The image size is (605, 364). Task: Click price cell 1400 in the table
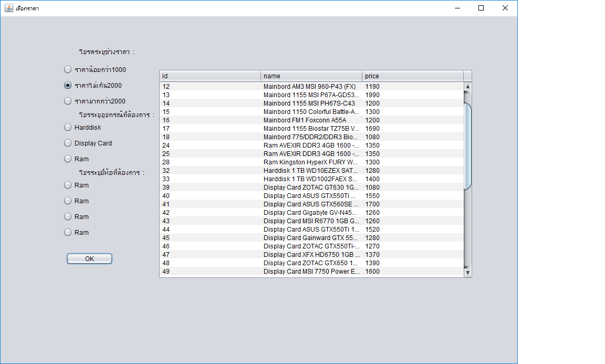413,179
